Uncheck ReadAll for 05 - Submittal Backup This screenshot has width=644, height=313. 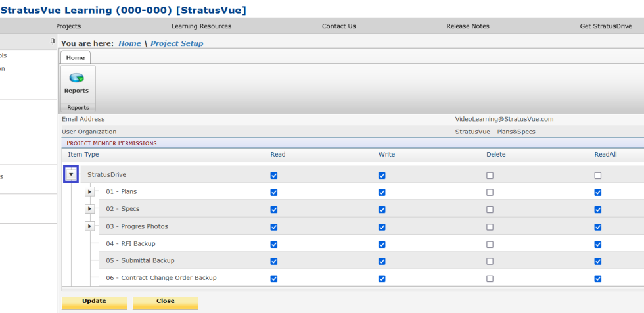[598, 261]
